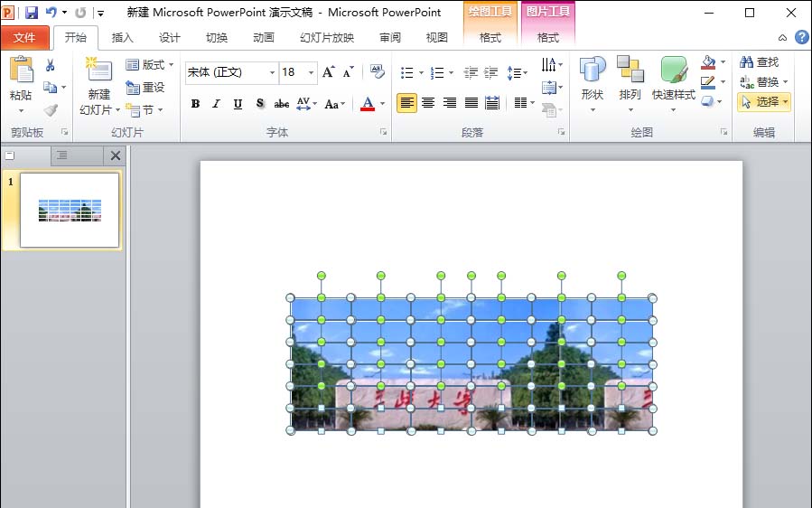This screenshot has height=508, width=812.
Task: Toggle text Shadow formatting
Action: (x=260, y=104)
